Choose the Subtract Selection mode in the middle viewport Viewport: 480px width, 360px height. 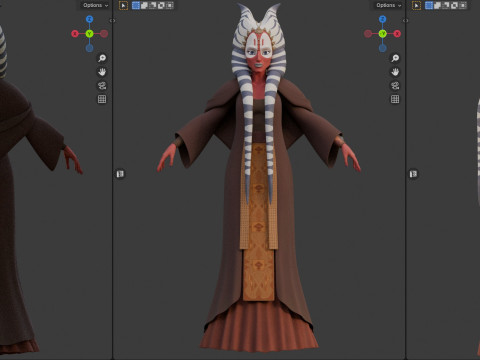(x=153, y=5)
